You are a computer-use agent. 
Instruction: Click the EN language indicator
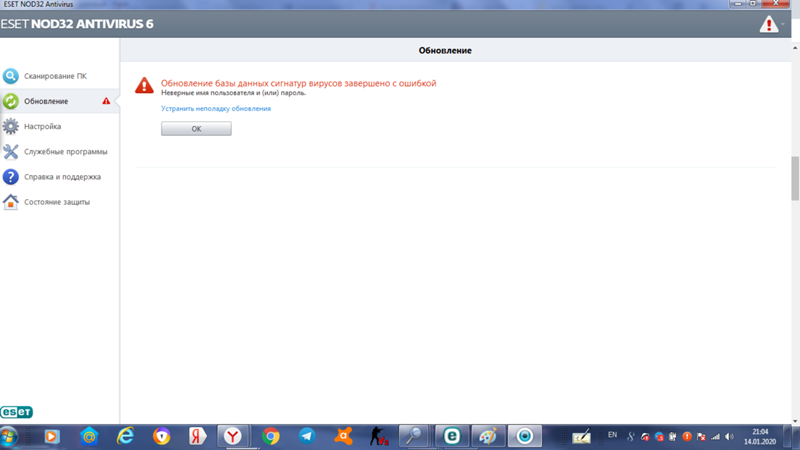(x=612, y=435)
